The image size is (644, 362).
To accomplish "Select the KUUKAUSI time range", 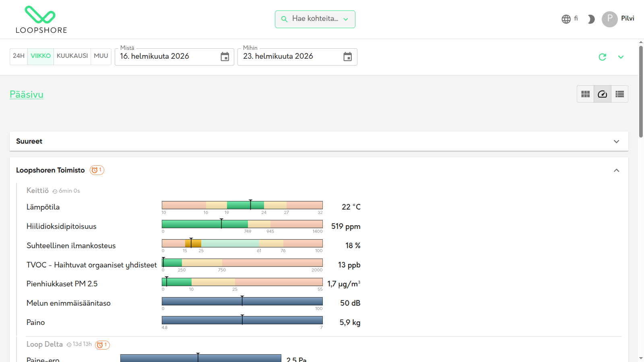I will point(72,56).
